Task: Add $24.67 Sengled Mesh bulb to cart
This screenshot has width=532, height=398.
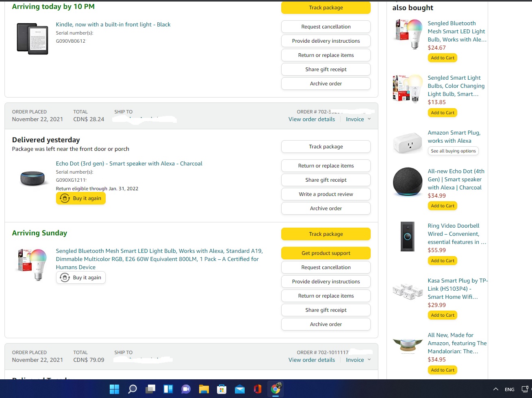Action: click(443, 58)
